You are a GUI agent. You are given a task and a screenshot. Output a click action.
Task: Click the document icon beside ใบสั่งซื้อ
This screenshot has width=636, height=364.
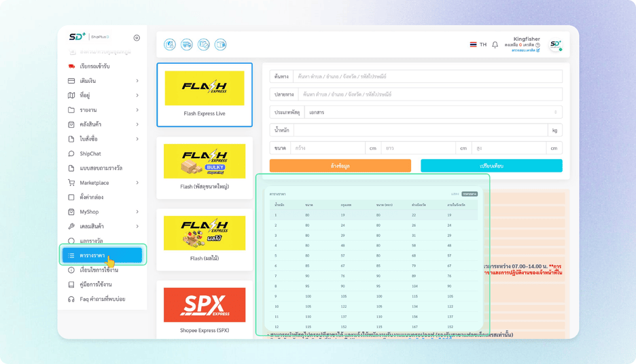71,139
